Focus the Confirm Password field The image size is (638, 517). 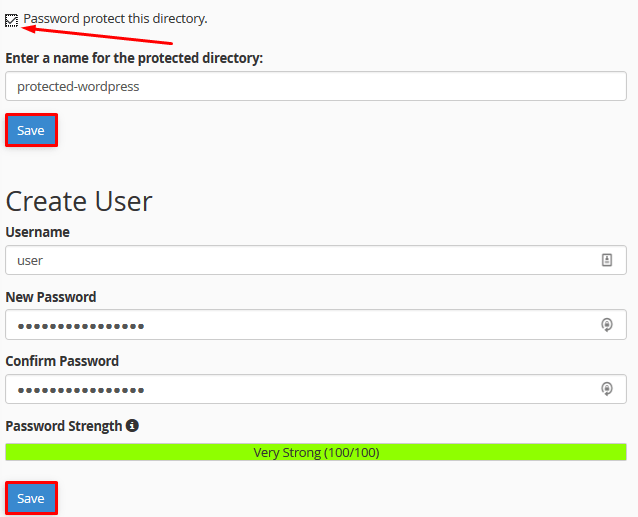click(x=300, y=389)
